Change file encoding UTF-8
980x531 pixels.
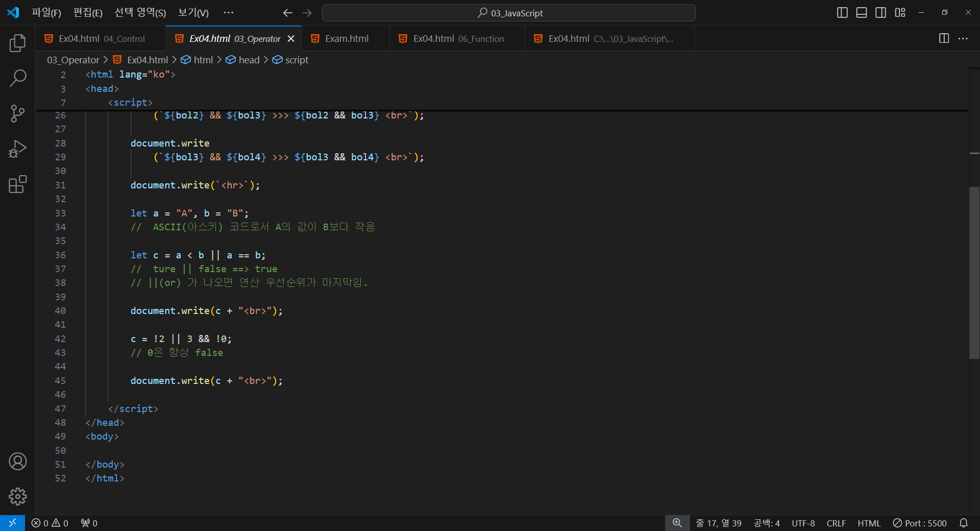803,523
